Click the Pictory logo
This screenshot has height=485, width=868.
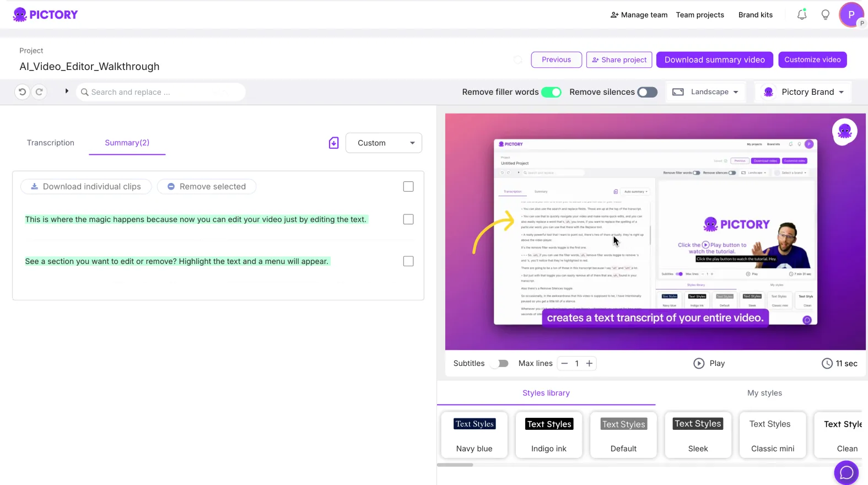click(46, 15)
